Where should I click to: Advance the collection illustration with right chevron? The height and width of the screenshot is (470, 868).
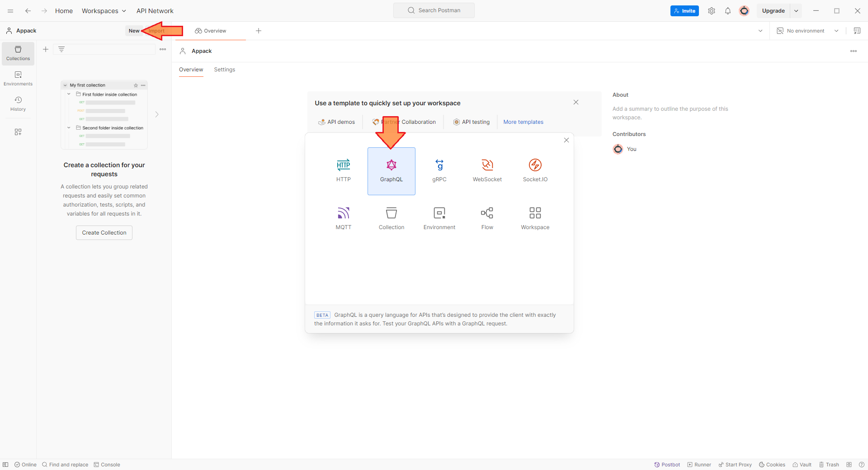157,114
